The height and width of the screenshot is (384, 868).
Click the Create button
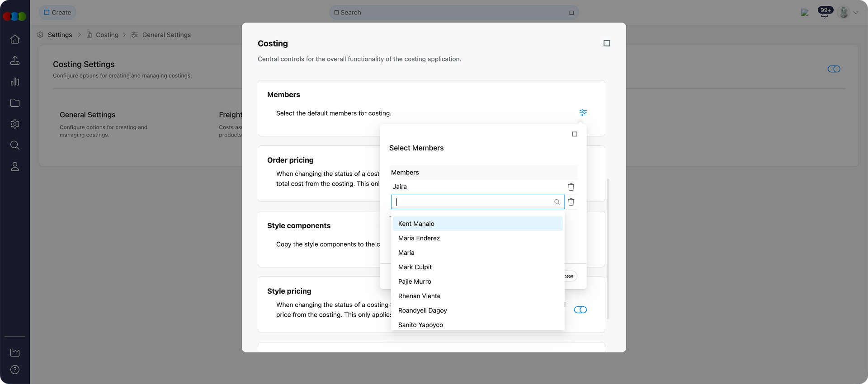(57, 13)
